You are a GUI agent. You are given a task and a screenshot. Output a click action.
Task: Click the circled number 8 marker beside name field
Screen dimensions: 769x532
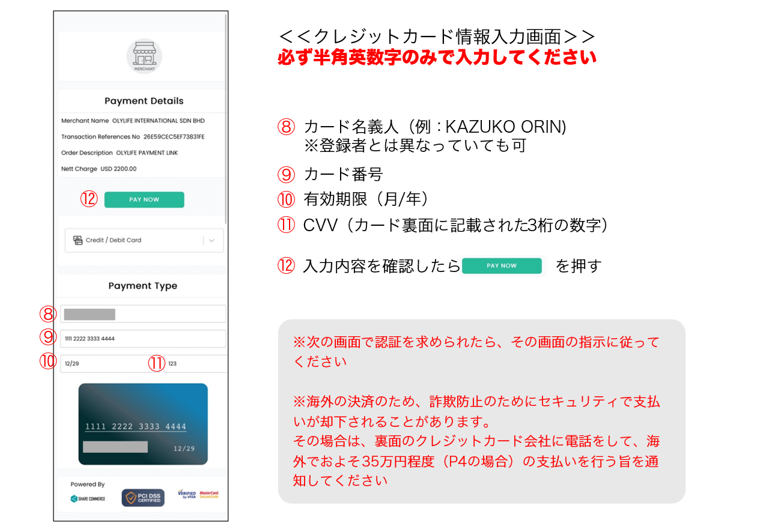pos(48,313)
